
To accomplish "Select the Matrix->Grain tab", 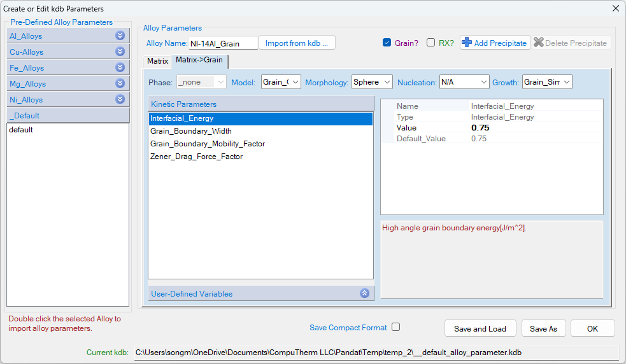I will (199, 60).
